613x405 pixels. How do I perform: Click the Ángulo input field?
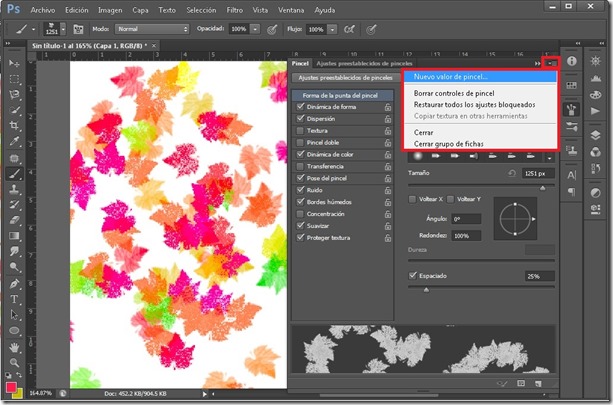point(466,218)
